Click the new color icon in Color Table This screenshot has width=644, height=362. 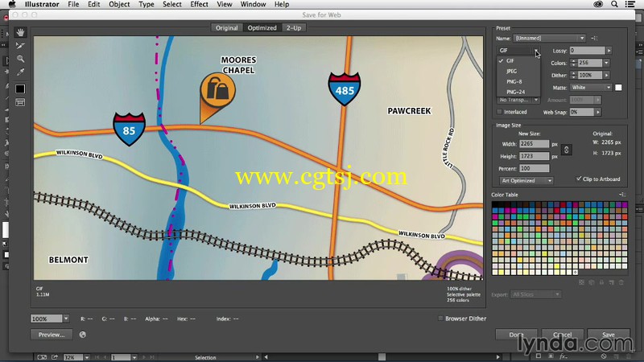611,282
